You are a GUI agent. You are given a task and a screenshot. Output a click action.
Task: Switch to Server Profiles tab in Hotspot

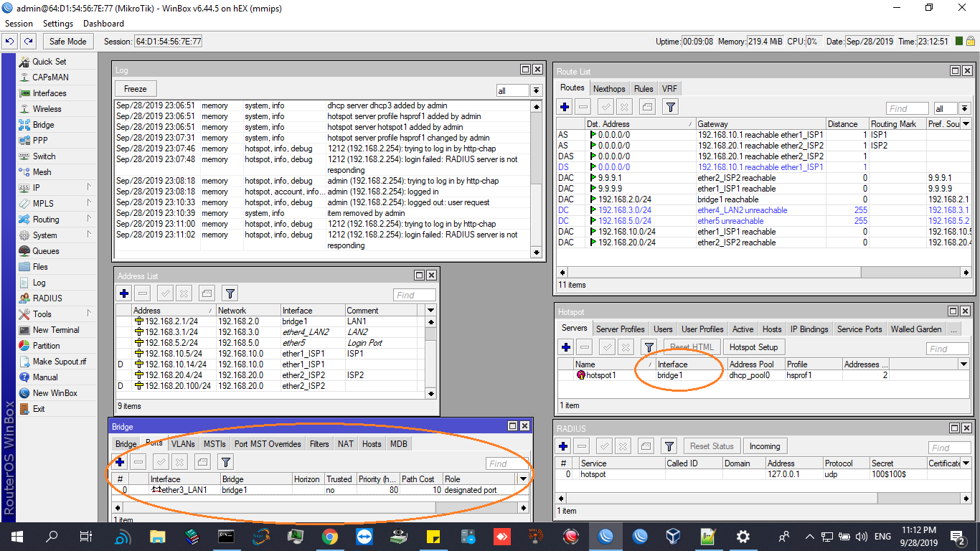click(621, 329)
